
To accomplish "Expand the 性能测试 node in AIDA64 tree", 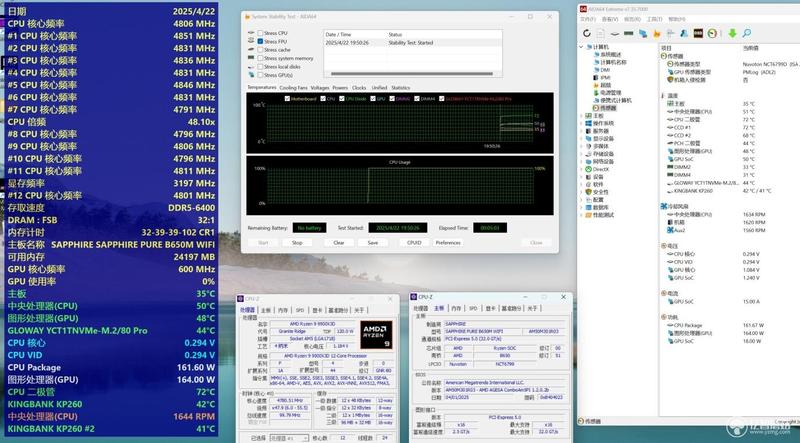I will point(581,215).
